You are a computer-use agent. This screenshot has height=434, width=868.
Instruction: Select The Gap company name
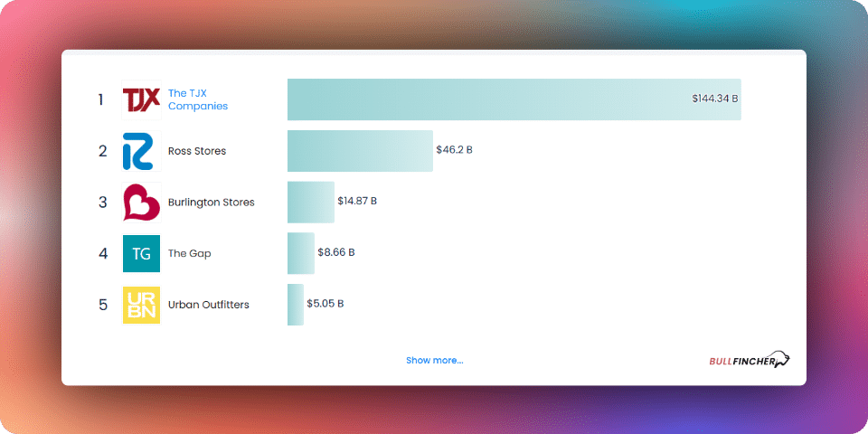(x=189, y=253)
